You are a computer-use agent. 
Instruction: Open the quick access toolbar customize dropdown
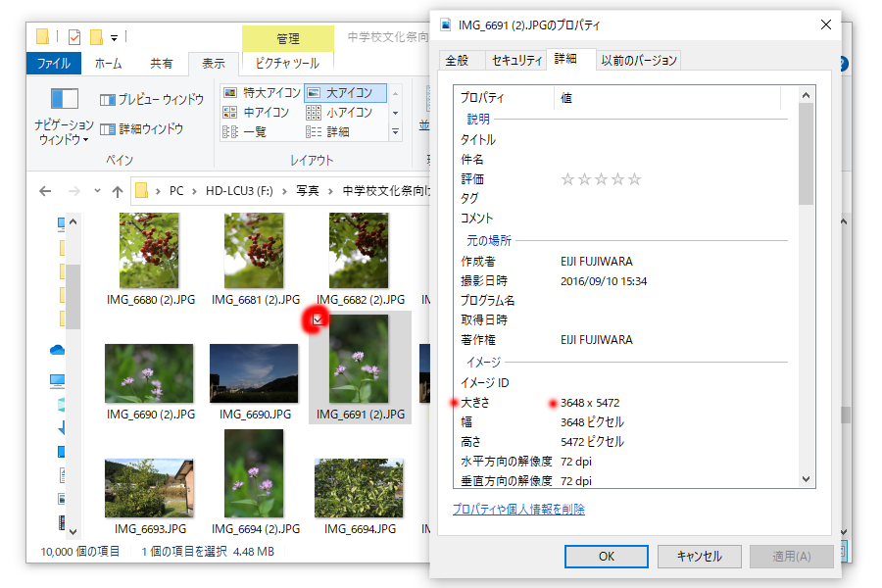(115, 38)
